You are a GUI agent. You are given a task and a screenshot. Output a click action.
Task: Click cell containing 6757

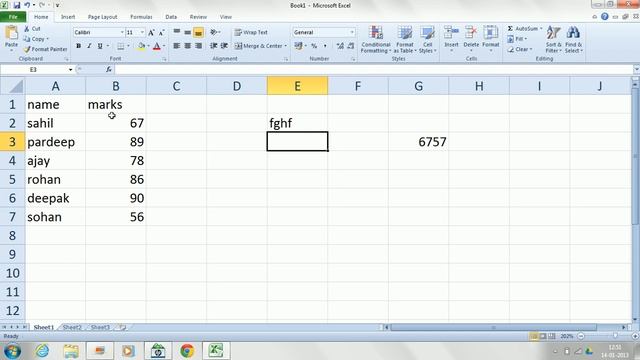[x=418, y=142]
